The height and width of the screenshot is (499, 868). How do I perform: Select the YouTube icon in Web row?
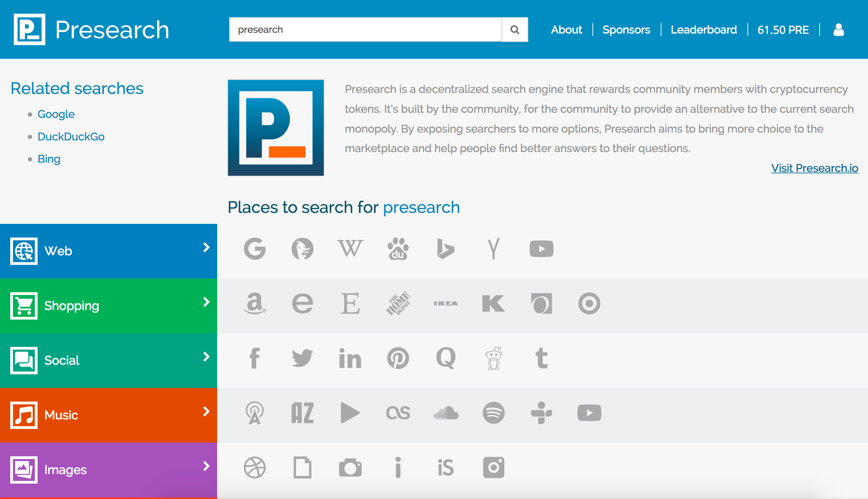pyautogui.click(x=541, y=249)
